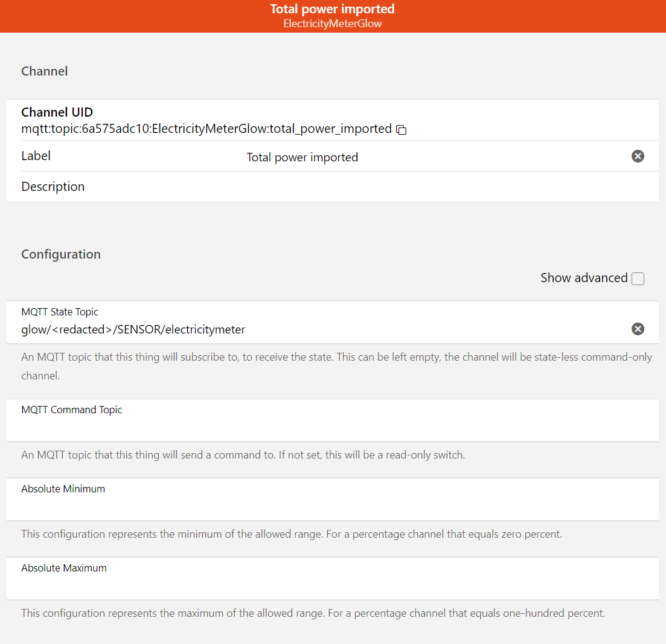The width and height of the screenshot is (666, 644).
Task: Edit the MQTT State Topic field
Action: coord(302,329)
